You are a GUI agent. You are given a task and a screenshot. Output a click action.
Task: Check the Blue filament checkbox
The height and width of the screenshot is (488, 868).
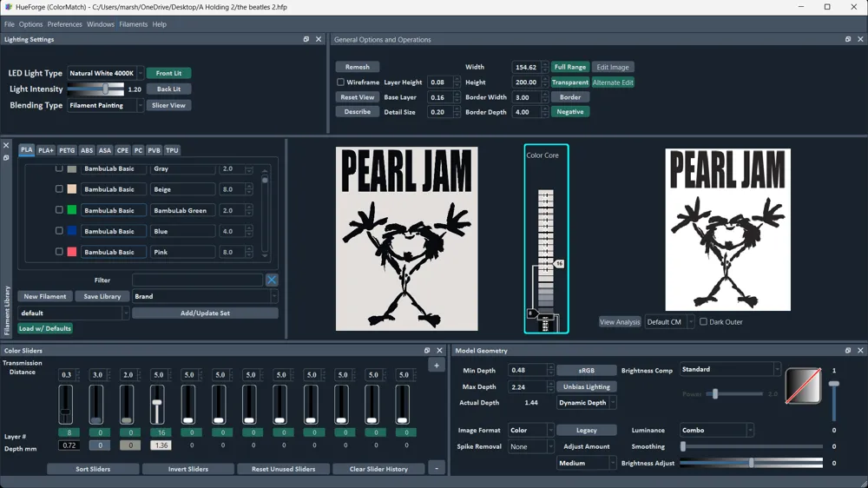59,230
